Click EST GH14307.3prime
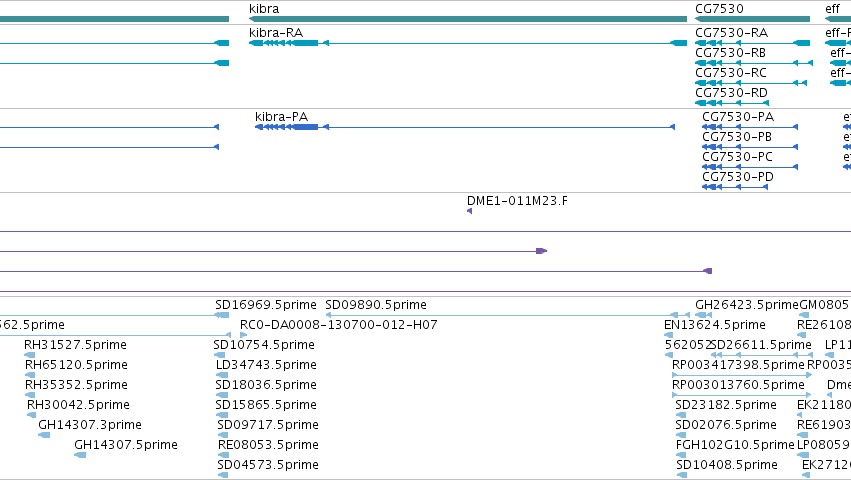Image resolution: width=851 pixels, height=480 pixels. click(90, 425)
